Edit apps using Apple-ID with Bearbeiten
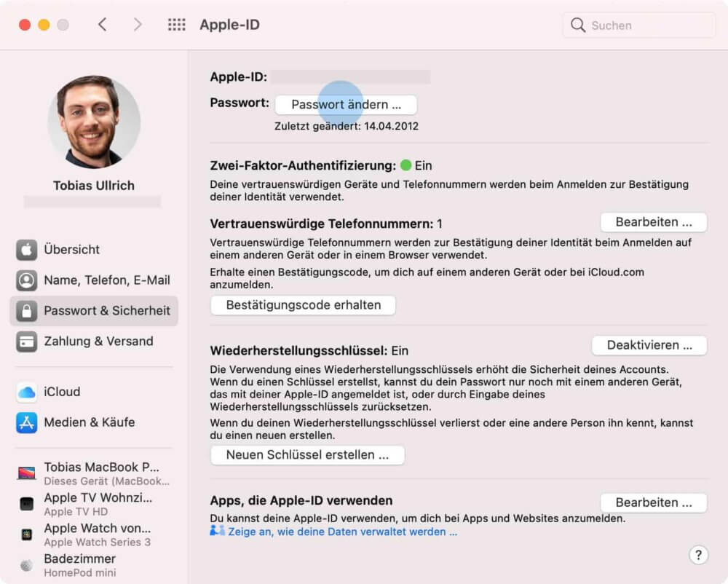Screen dimensions: 728x584 (654, 502)
